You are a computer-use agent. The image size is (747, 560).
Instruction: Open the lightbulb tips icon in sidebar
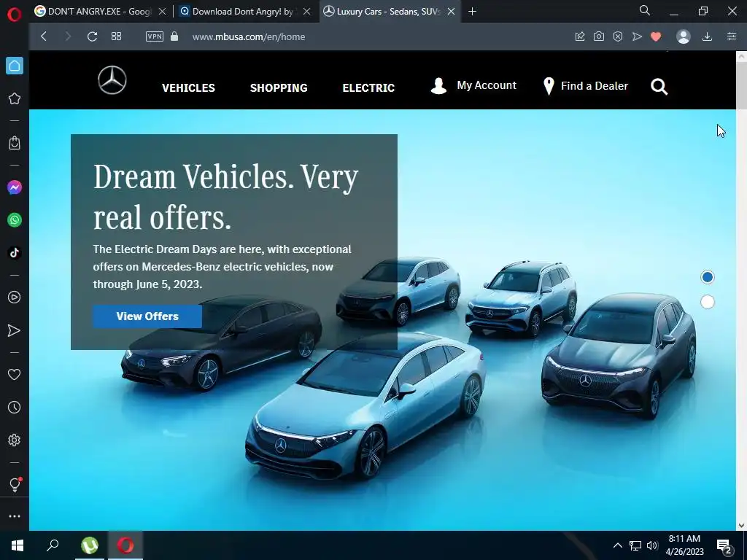pyautogui.click(x=15, y=485)
